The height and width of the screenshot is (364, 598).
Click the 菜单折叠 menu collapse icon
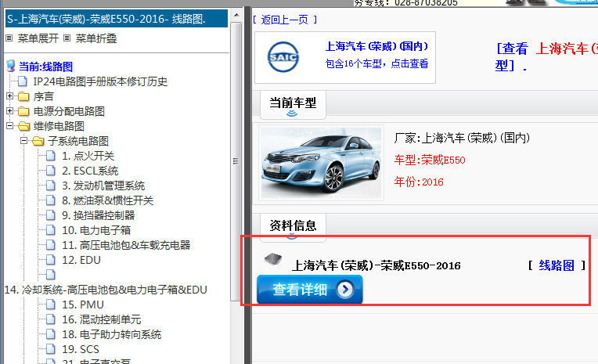click(67, 38)
